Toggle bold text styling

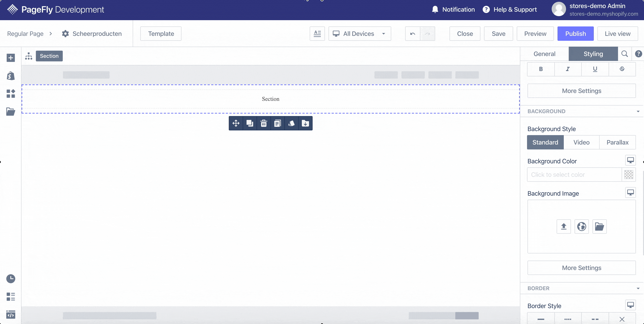tap(541, 69)
